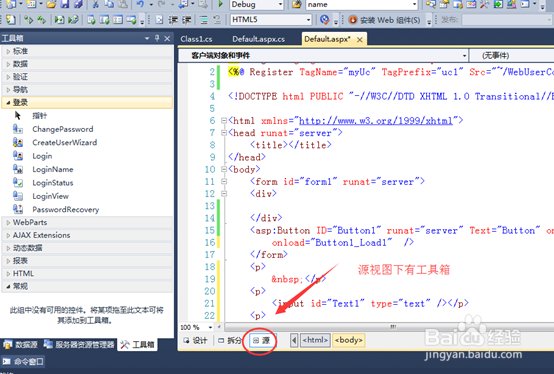Close the Default.aspx tab
The width and height of the screenshot is (554, 374).
359,40
